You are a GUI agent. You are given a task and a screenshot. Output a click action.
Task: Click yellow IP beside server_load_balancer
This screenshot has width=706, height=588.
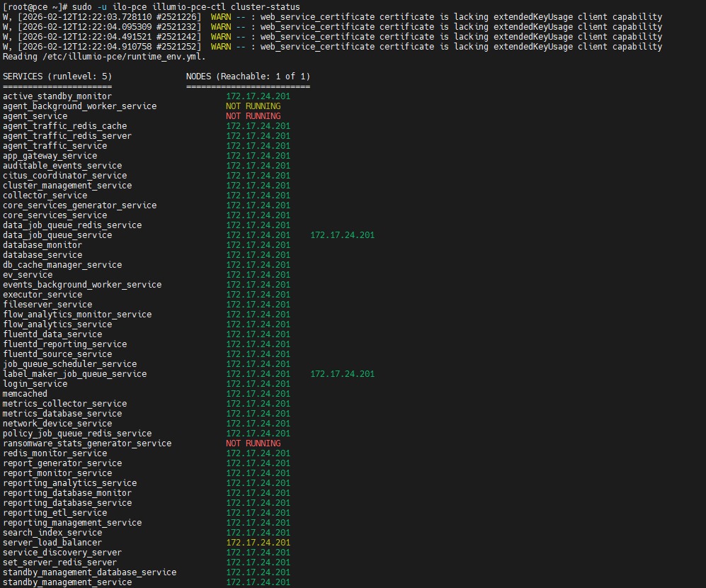258,542
